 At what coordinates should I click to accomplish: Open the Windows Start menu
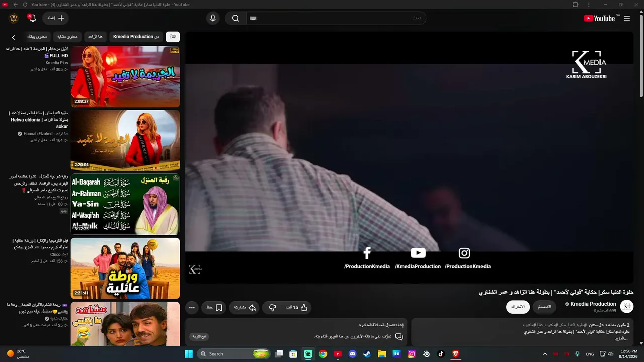(189, 354)
